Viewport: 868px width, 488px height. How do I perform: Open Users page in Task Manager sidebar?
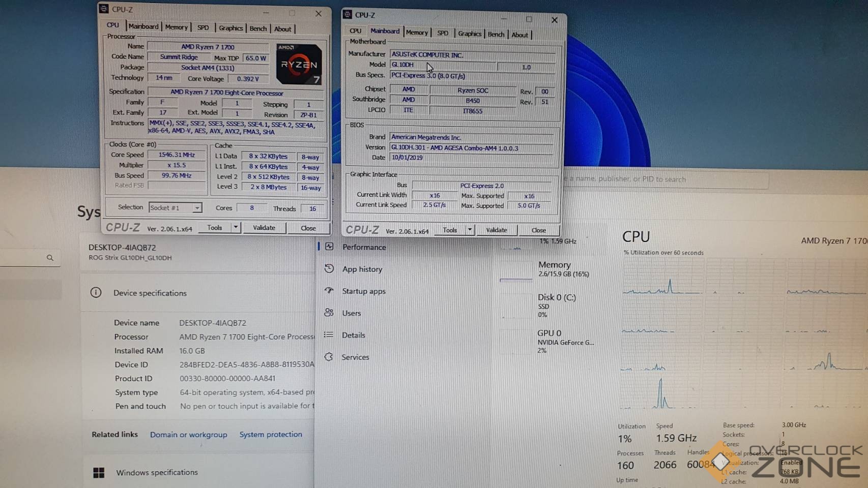tap(351, 313)
